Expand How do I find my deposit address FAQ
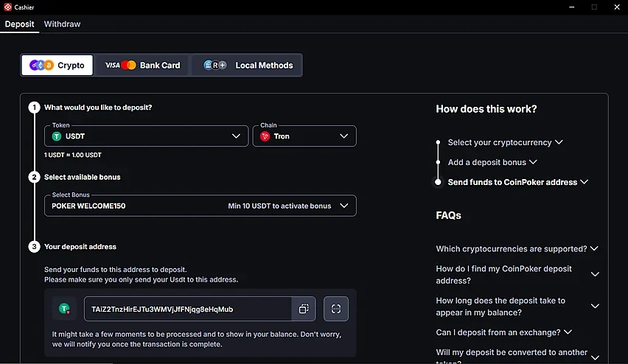The image size is (628, 364). (517, 274)
